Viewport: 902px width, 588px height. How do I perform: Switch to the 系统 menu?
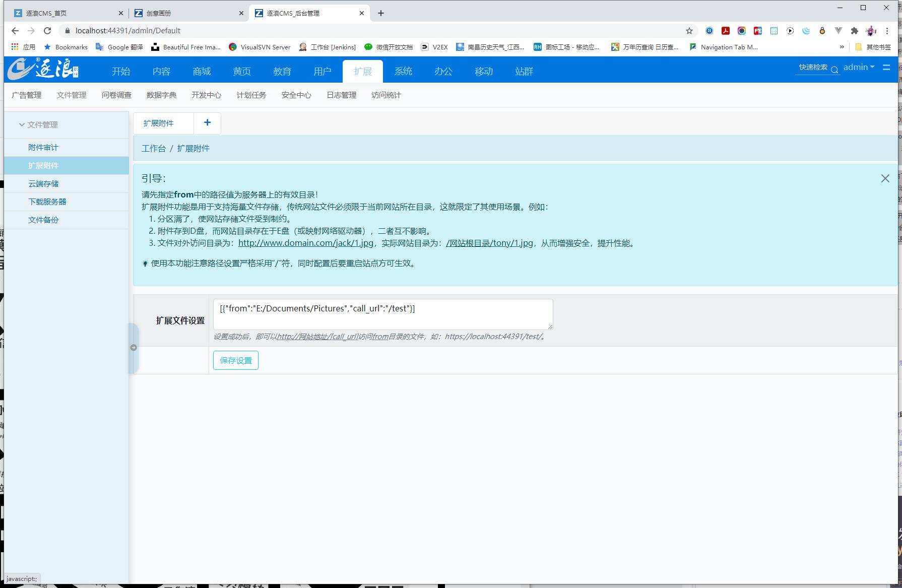[403, 71]
